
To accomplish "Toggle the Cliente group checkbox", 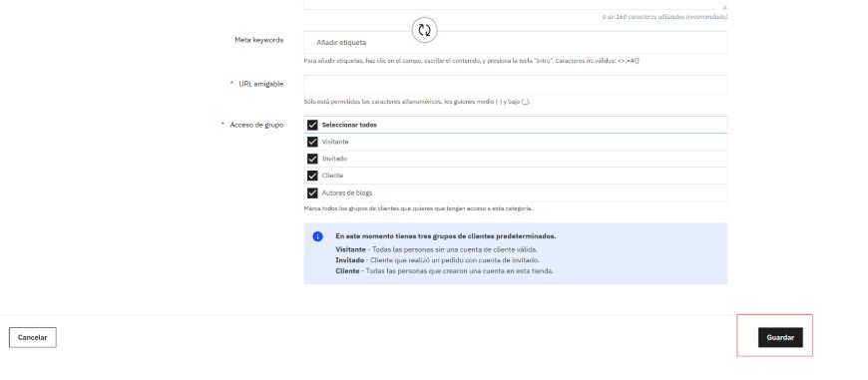I will (x=312, y=176).
